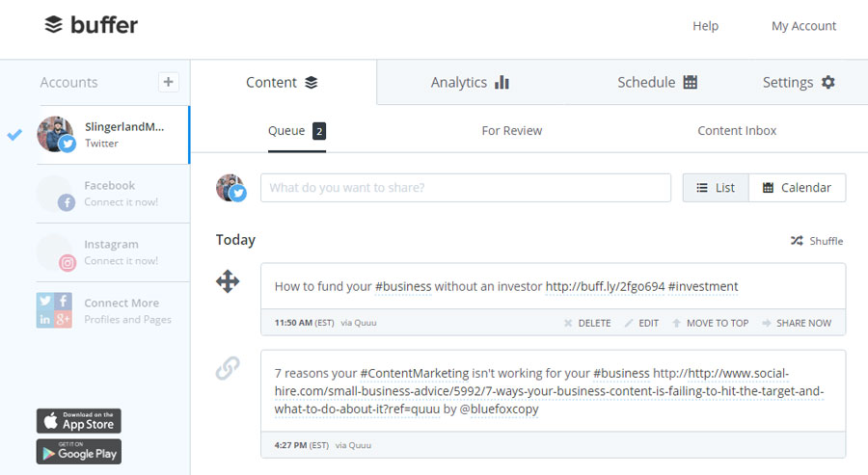
Task: Shuffle the queue order
Action: tap(817, 241)
